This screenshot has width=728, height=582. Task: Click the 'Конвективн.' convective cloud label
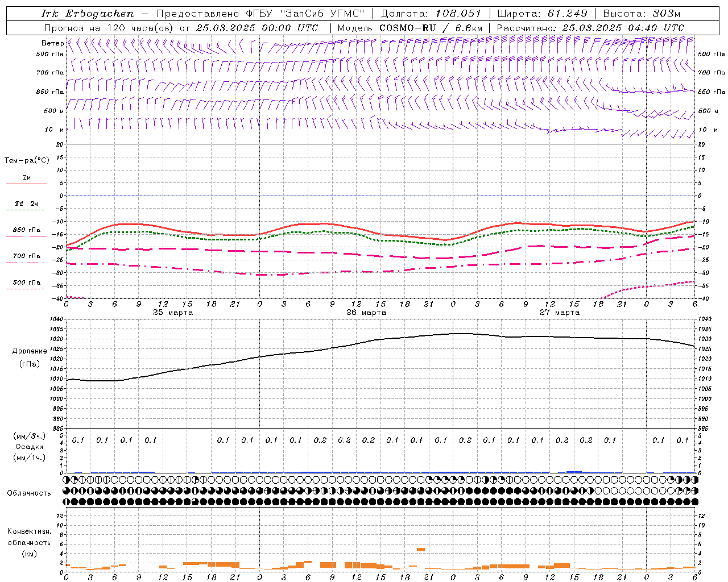tap(29, 531)
